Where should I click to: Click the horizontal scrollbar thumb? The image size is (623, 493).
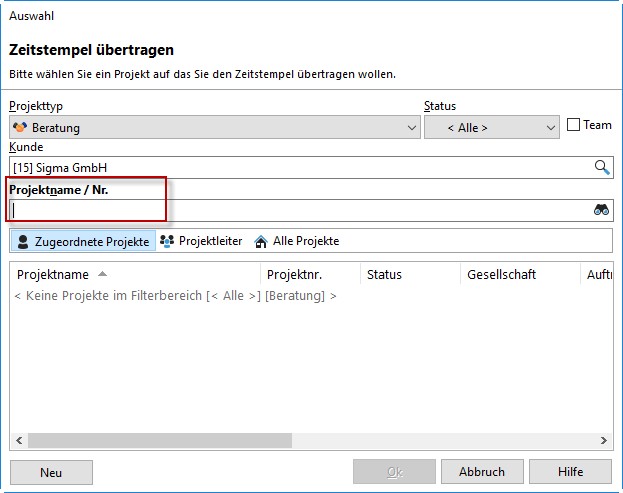tap(160, 441)
